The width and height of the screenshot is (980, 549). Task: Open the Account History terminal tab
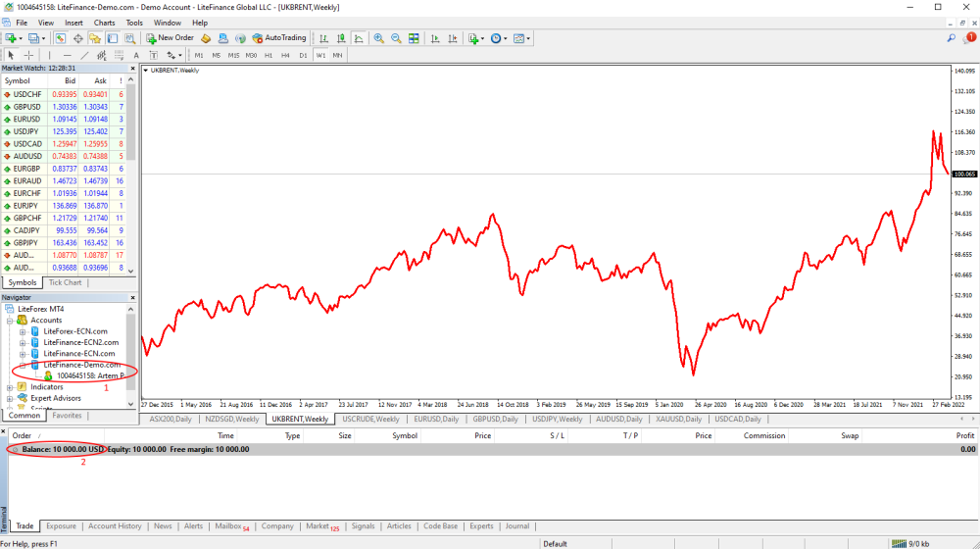tap(115, 525)
